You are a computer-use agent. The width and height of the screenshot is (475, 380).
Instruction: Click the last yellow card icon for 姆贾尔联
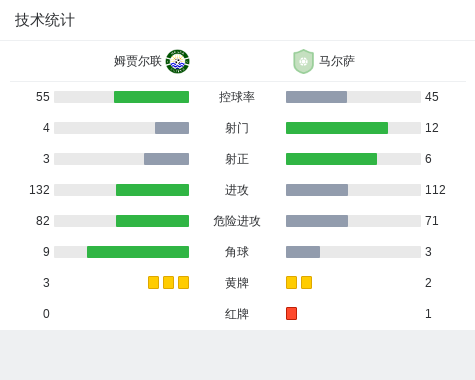tap(183, 283)
